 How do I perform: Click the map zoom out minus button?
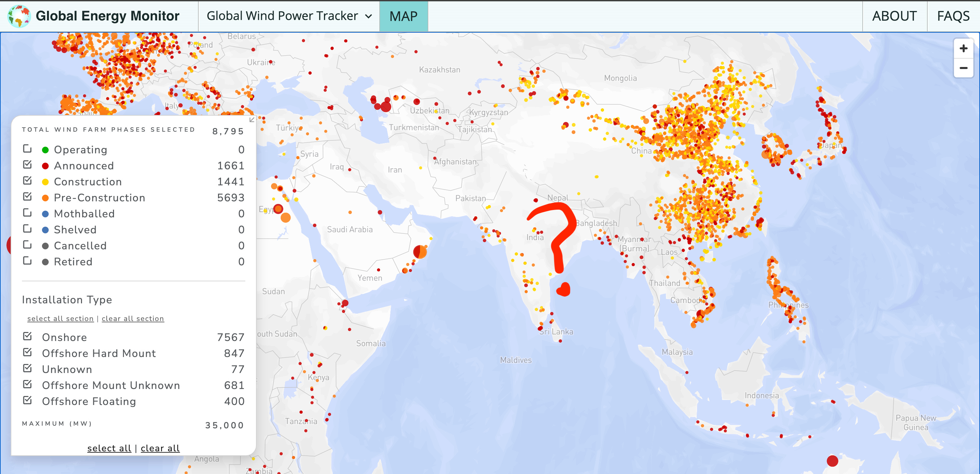[963, 68]
